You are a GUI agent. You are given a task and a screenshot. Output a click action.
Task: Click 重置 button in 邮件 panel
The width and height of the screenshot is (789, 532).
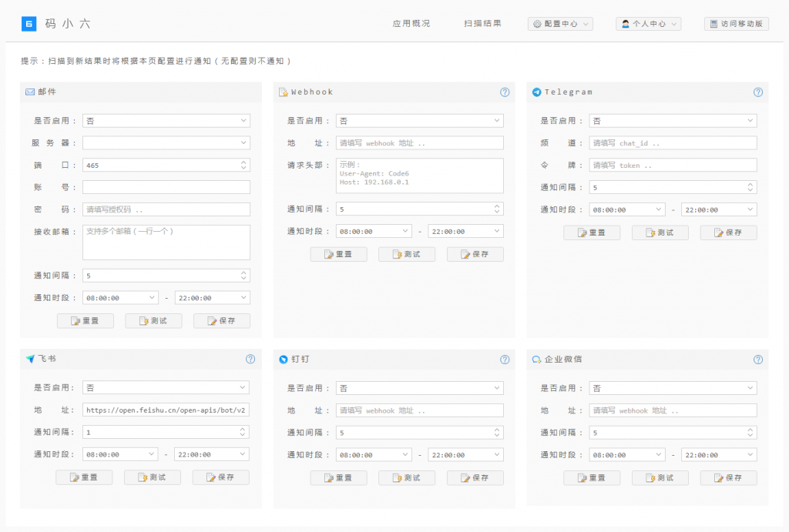tap(85, 321)
